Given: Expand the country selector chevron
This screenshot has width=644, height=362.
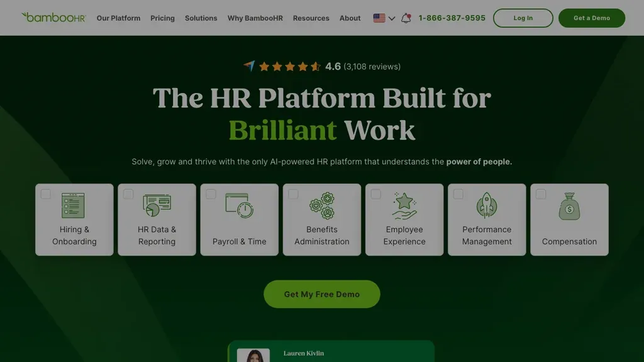Looking at the screenshot, I should [x=392, y=18].
